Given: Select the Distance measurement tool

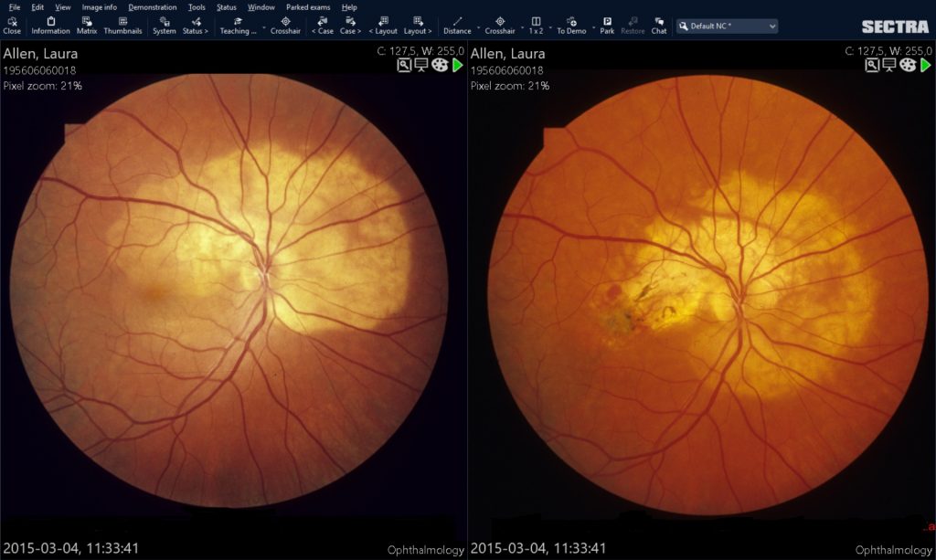Looking at the screenshot, I should (457, 25).
